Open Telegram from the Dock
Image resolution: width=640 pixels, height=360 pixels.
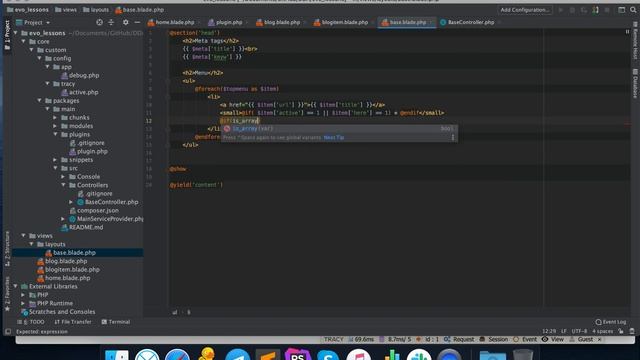point(237,354)
